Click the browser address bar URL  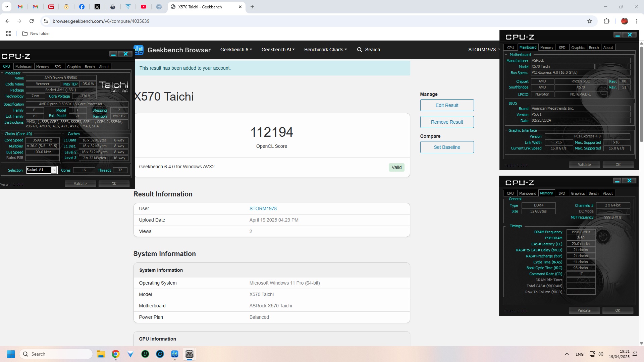[101, 21]
